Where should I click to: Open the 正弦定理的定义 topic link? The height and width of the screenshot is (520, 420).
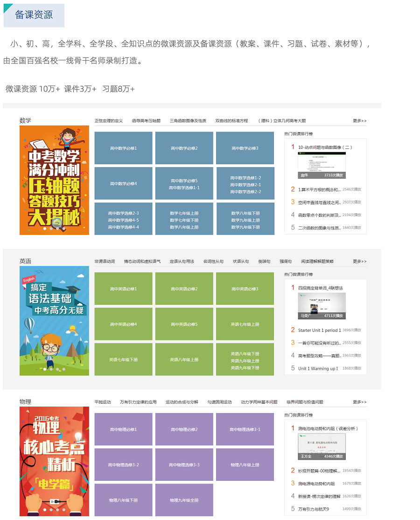click(x=109, y=121)
